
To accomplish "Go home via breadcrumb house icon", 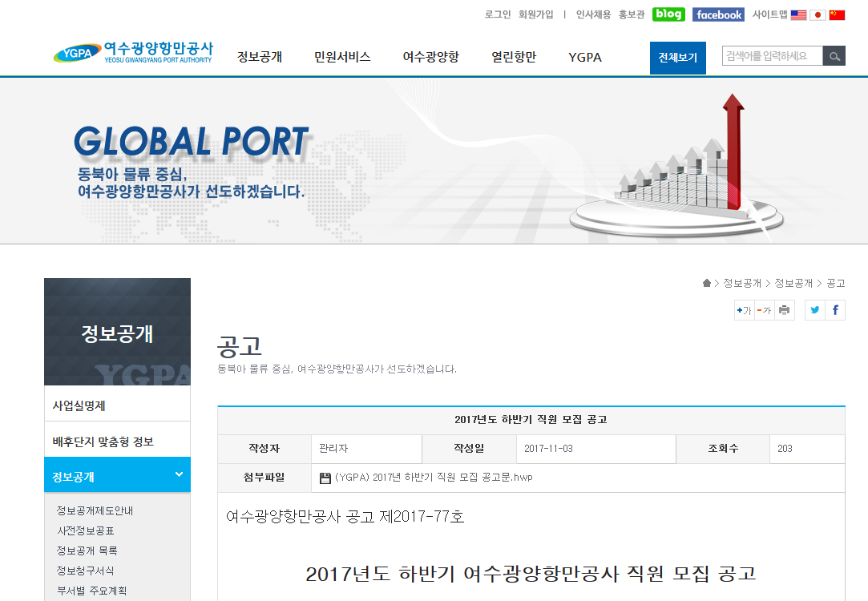I will pos(707,283).
